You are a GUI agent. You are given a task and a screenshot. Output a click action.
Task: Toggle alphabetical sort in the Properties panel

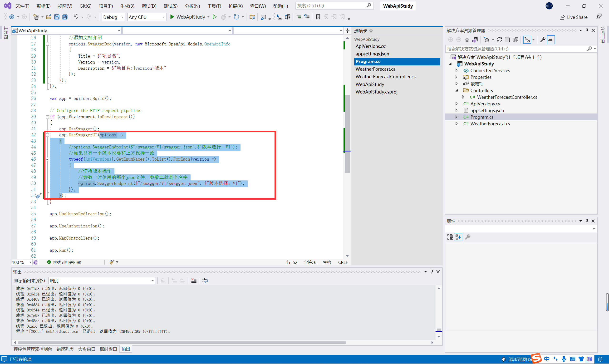(x=458, y=237)
